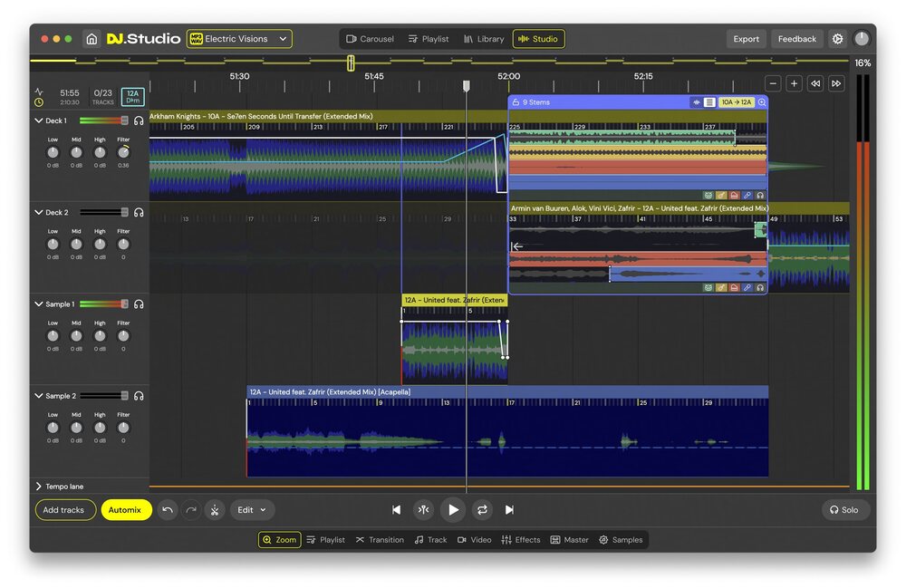
Task: Toggle headphone cueing on Deck 1
Action: click(138, 119)
